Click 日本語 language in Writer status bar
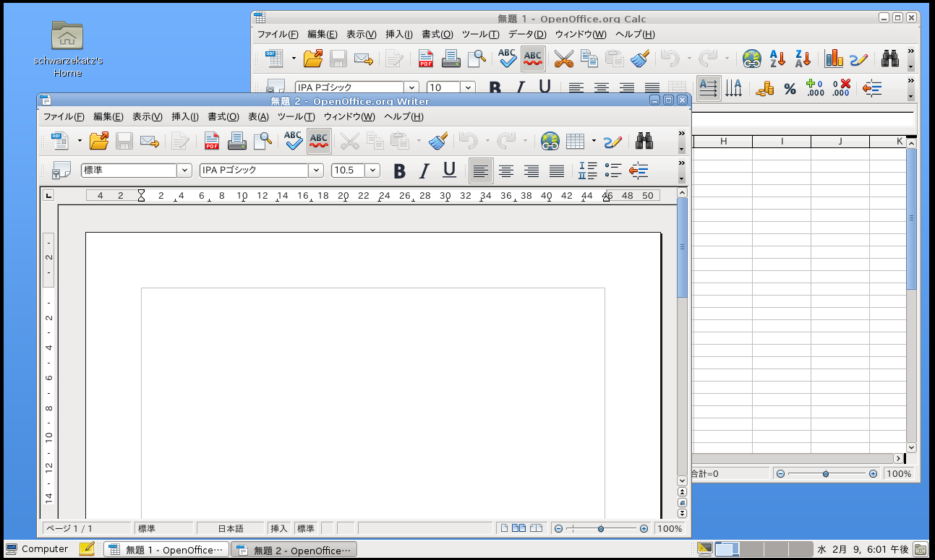The height and width of the screenshot is (560, 935). [x=231, y=528]
